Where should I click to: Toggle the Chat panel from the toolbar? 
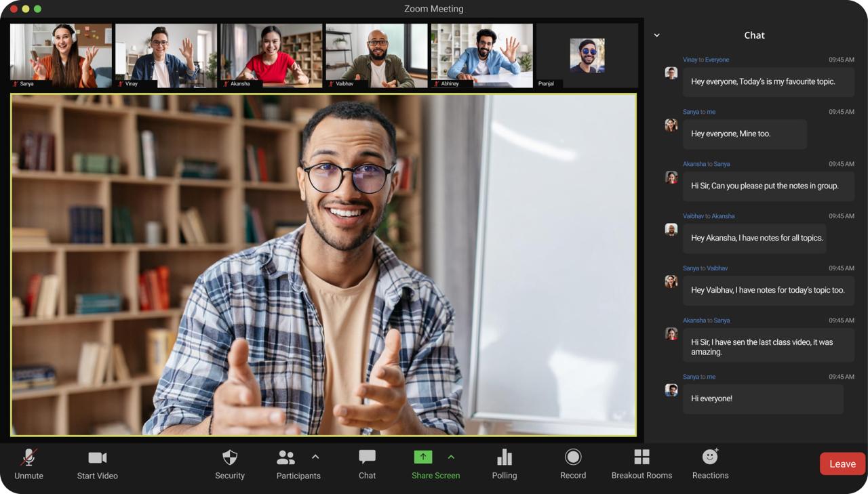367,464
